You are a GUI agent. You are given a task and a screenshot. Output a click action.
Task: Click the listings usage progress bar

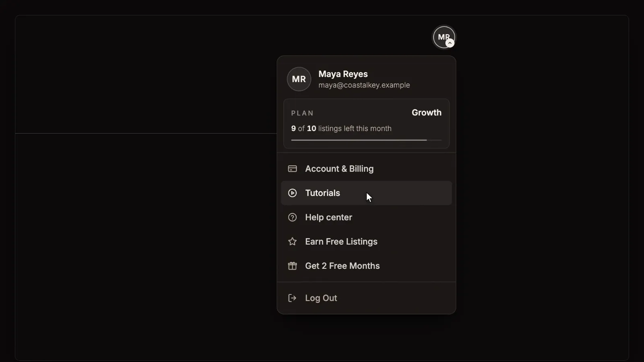(x=366, y=140)
